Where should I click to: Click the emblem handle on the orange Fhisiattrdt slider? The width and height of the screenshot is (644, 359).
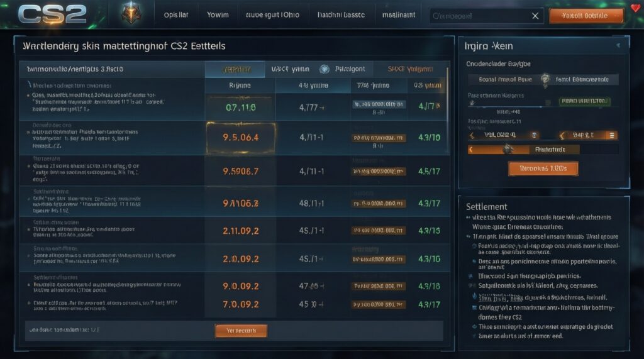pos(508,149)
